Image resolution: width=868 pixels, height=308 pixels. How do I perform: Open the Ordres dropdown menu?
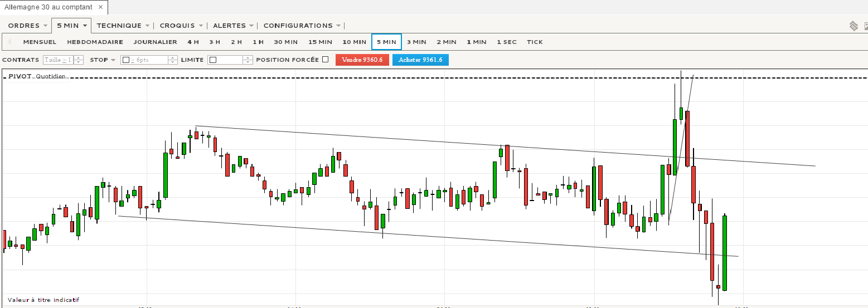coord(27,26)
